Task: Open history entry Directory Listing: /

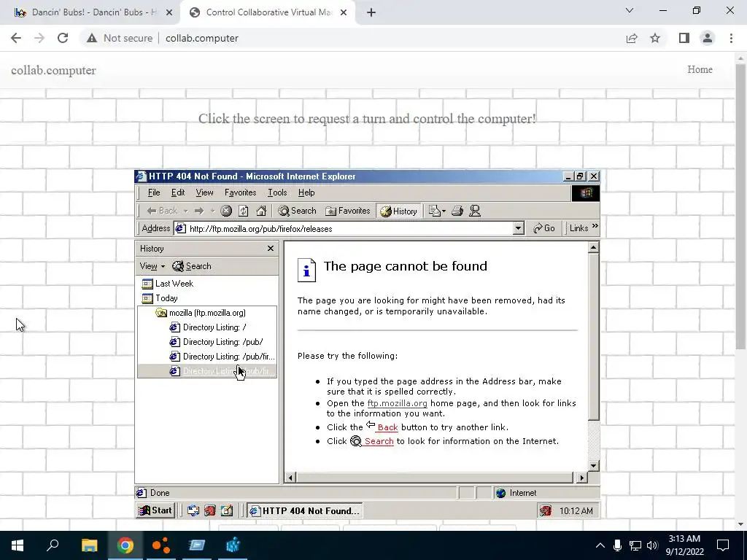Action: [x=208, y=327]
